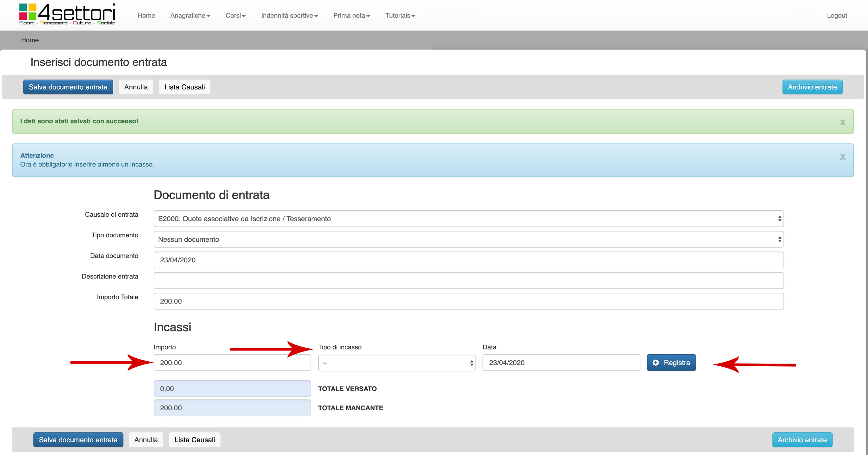Click the Incassi Importo input field

[x=232, y=363]
